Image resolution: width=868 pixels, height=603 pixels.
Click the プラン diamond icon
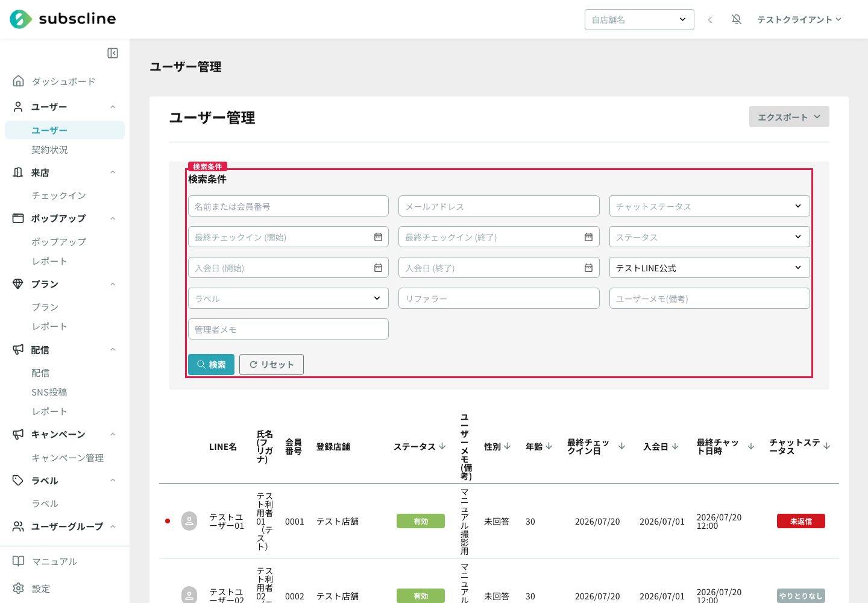tap(19, 284)
